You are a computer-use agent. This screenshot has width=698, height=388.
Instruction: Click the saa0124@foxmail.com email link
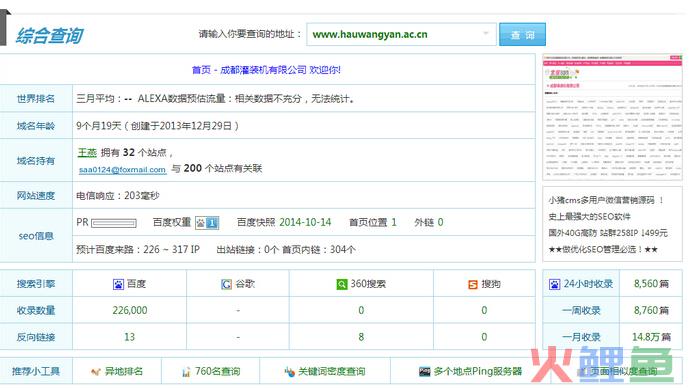pos(122,170)
